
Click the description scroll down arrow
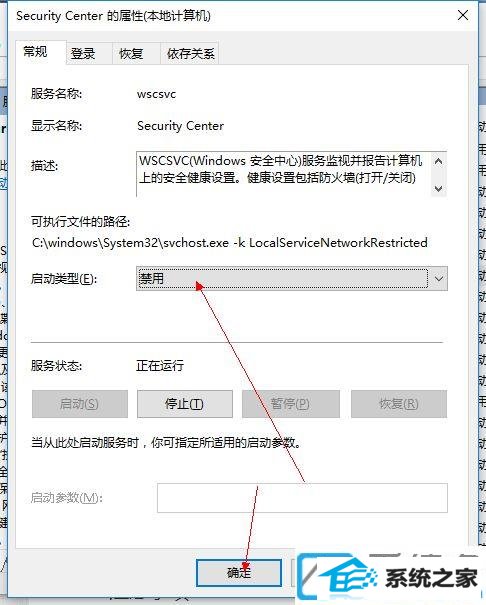438,188
